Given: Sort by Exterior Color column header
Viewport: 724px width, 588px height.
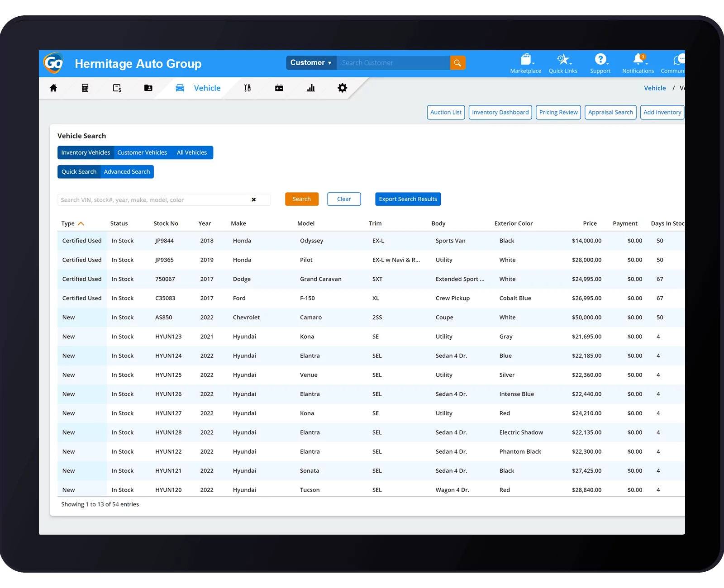Looking at the screenshot, I should (514, 223).
